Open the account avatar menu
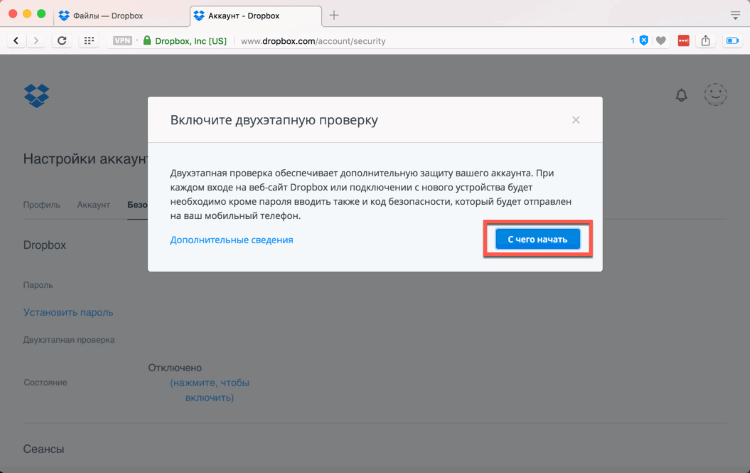 (715, 96)
